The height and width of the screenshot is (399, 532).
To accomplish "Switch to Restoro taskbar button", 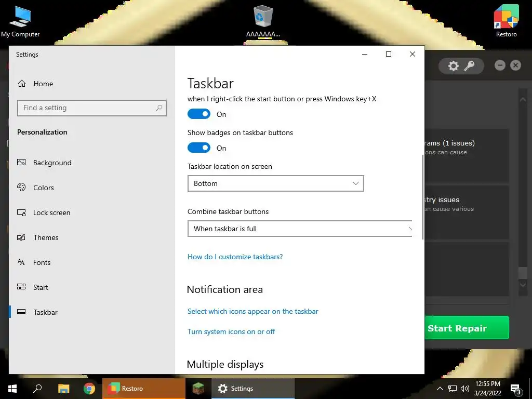I will coord(143,389).
